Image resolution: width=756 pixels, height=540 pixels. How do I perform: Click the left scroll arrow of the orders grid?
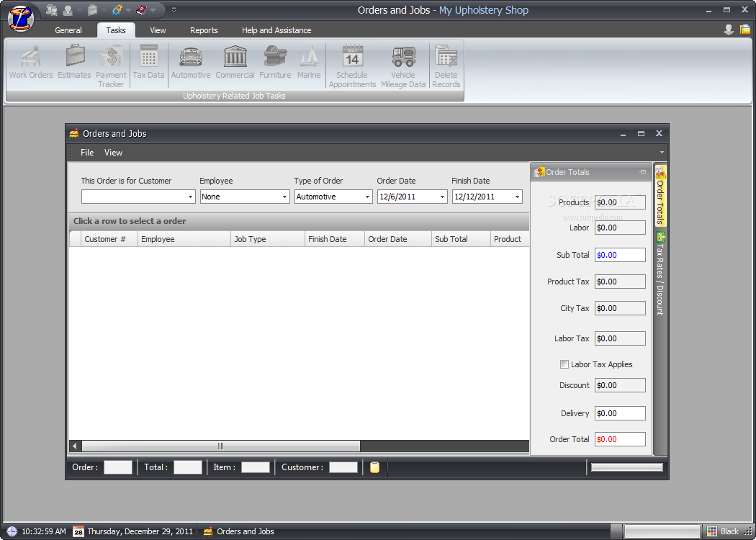point(75,446)
